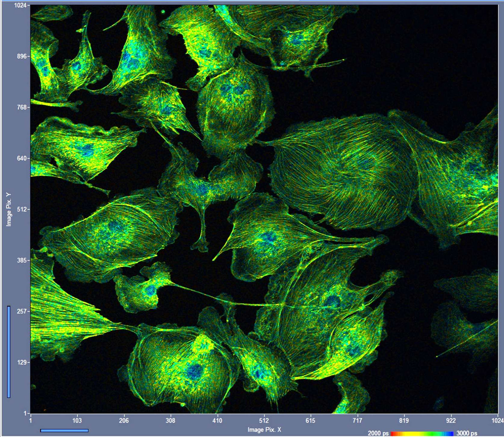This screenshot has height=437, width=504.
Task: Click the blue end of the color scale
Action: click(x=451, y=433)
